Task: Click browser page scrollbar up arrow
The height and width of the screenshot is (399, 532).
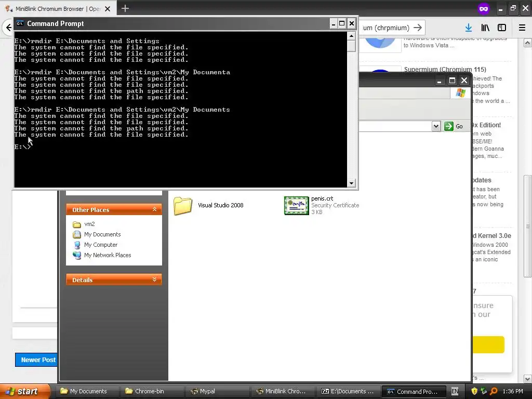Action: point(528,43)
